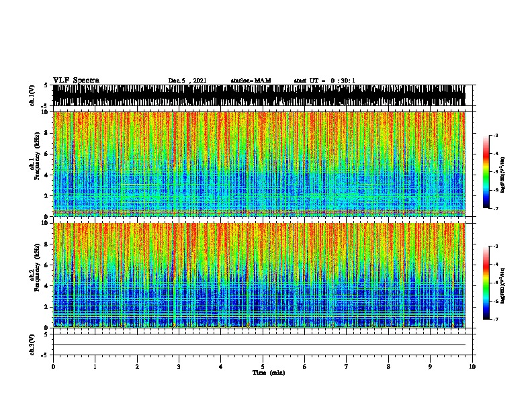
Task: Click the '4' kHz tick of ch.1 spectrogram
Action: (x=48, y=175)
